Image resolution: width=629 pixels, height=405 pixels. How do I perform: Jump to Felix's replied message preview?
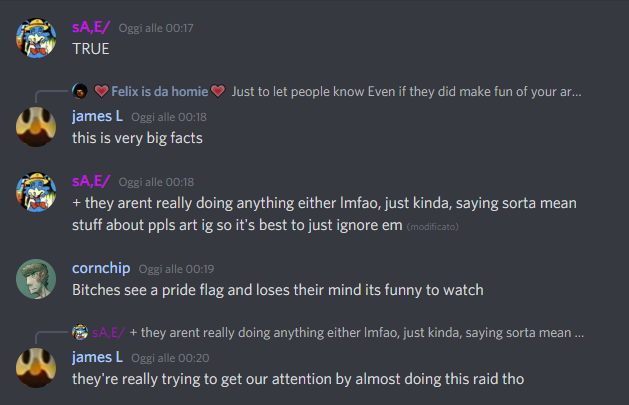(406, 91)
